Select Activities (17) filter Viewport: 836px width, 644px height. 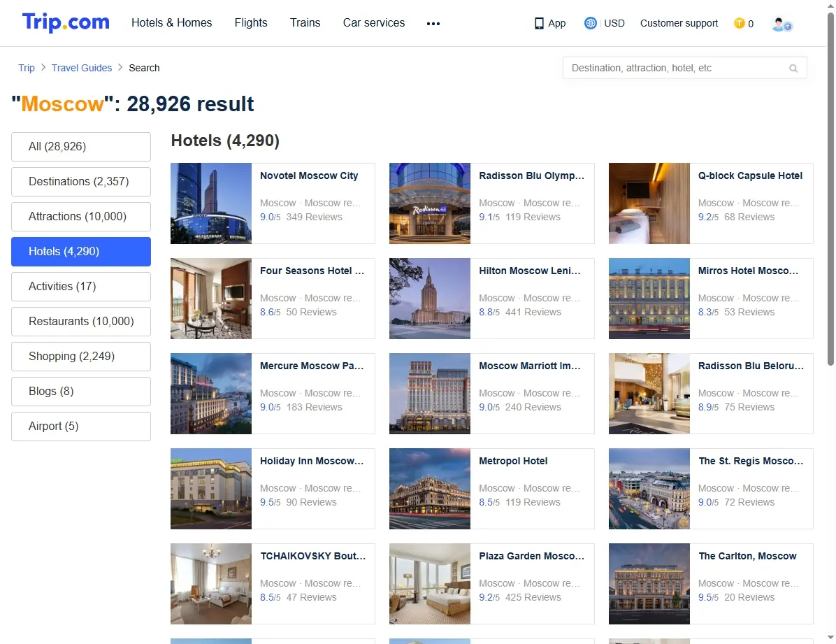pyautogui.click(x=81, y=287)
